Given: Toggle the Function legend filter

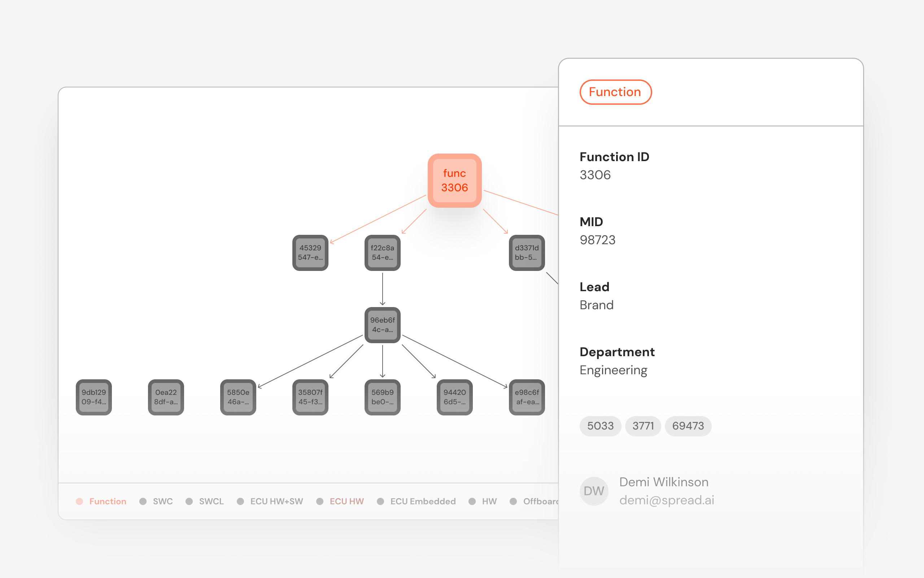Looking at the screenshot, I should click(x=101, y=501).
